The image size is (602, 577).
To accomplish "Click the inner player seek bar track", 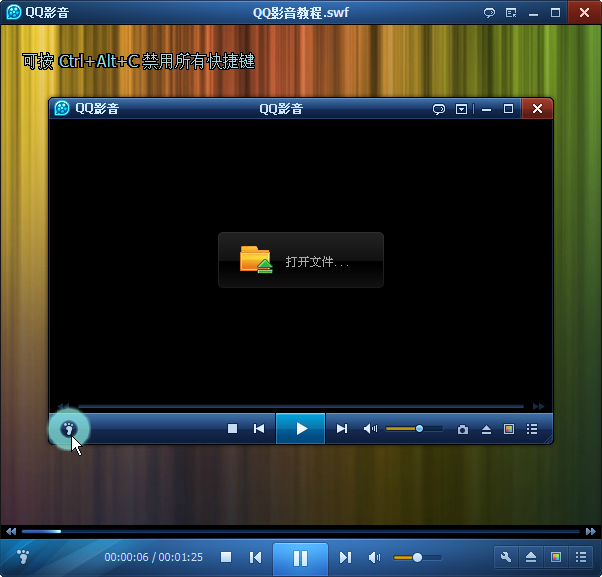I will 301,406.
